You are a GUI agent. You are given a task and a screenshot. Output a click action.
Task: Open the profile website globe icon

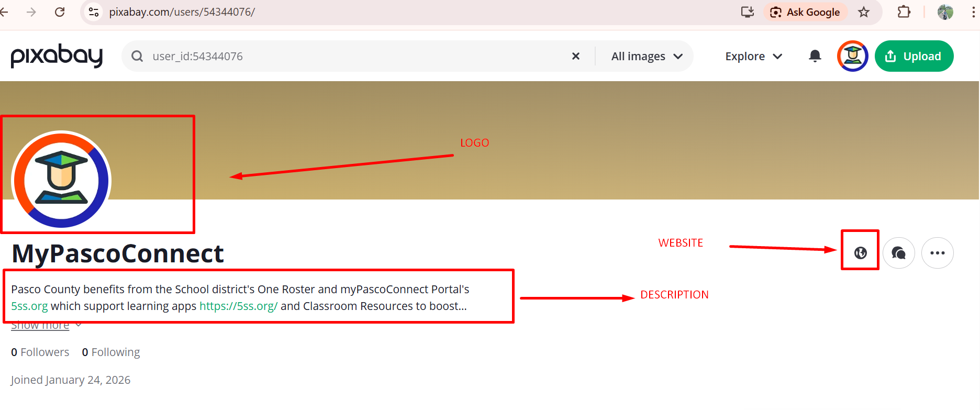point(860,253)
